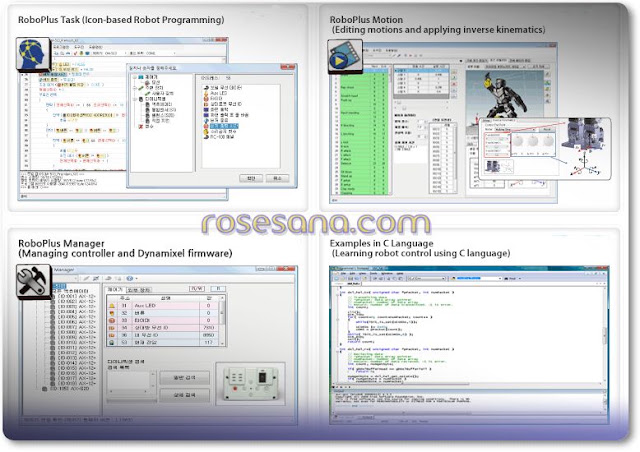Click the OK button in Task dialog
640x452 pixels.
point(251,178)
